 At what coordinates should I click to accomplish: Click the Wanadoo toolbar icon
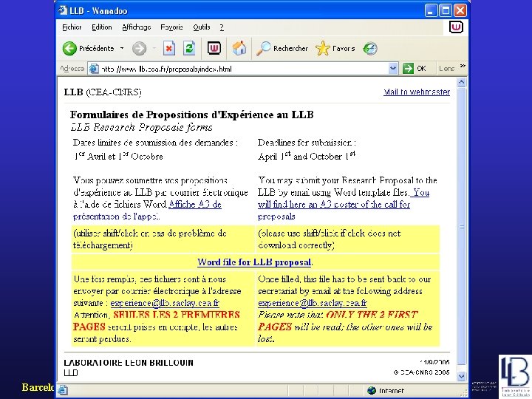[x=214, y=48]
